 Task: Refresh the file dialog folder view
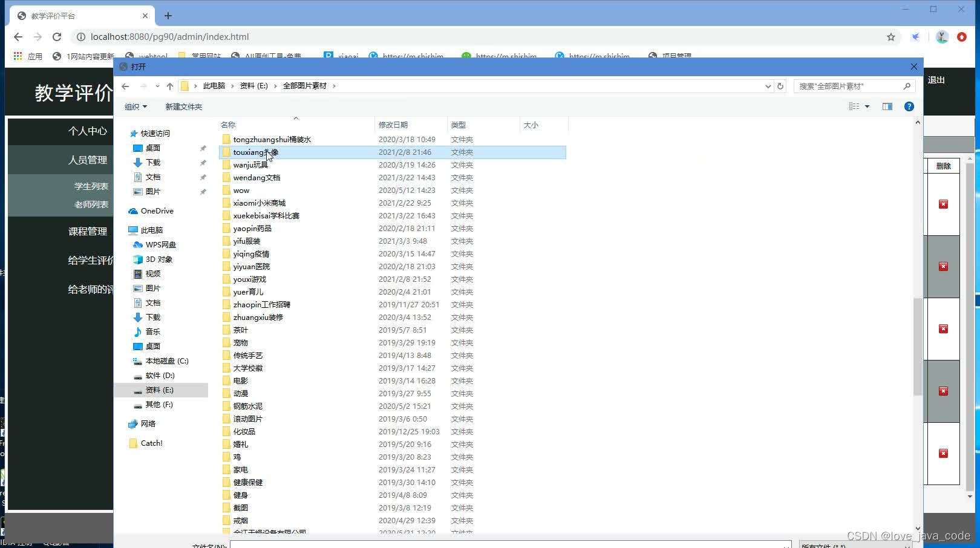780,86
